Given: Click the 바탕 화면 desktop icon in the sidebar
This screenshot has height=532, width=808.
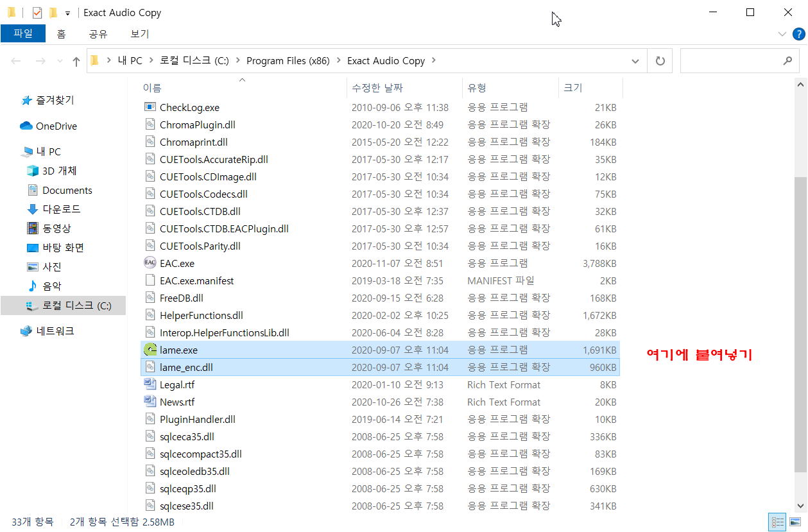Looking at the screenshot, I should pos(33,248).
